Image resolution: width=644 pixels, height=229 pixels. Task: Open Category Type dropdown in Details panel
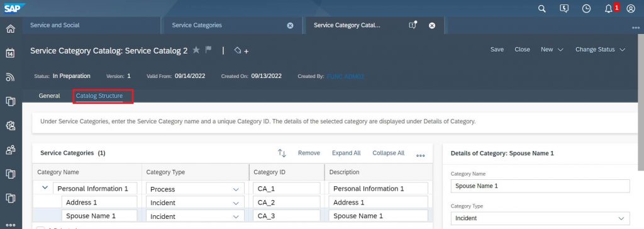pyautogui.click(x=540, y=218)
